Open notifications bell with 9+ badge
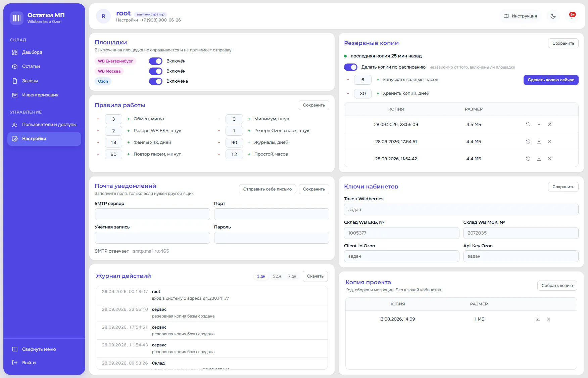Screen dimensions: 588x378 tap(572, 16)
